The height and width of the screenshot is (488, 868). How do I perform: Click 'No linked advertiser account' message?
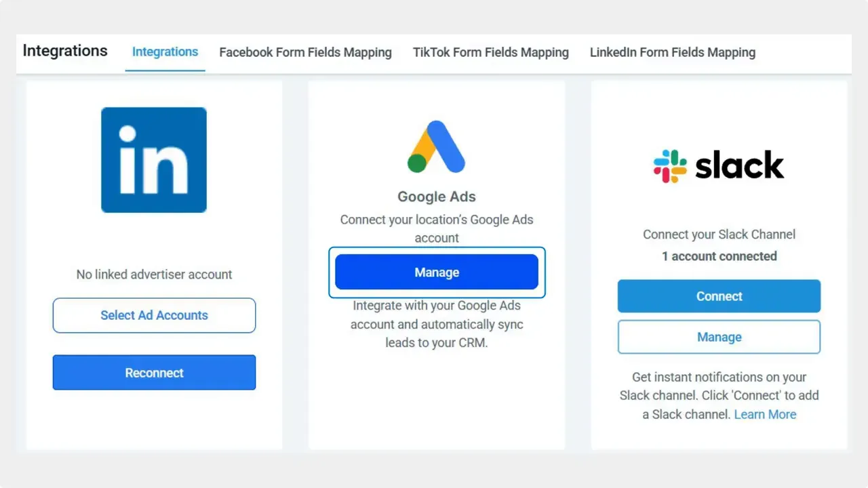point(153,274)
